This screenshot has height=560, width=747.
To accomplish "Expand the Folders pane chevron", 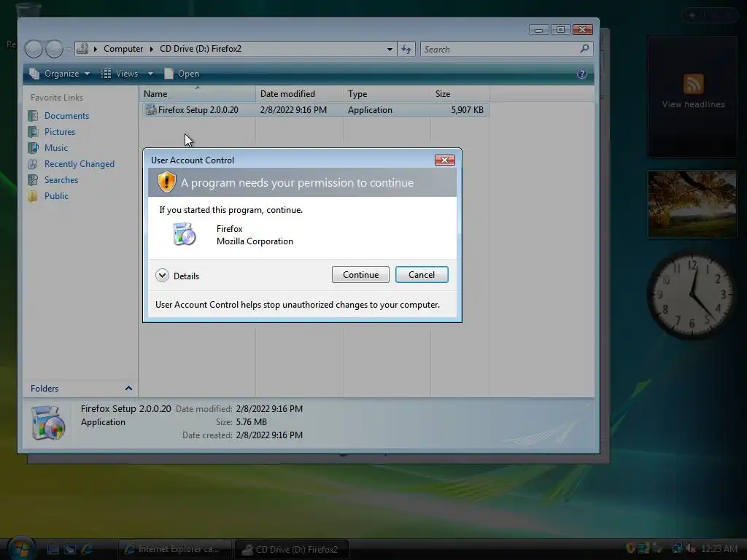I will (x=128, y=389).
